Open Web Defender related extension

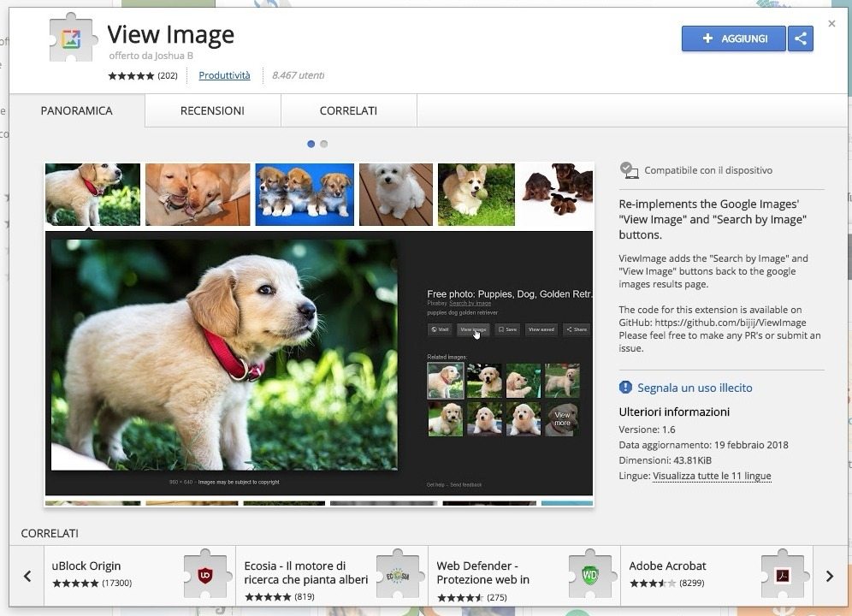524,576
